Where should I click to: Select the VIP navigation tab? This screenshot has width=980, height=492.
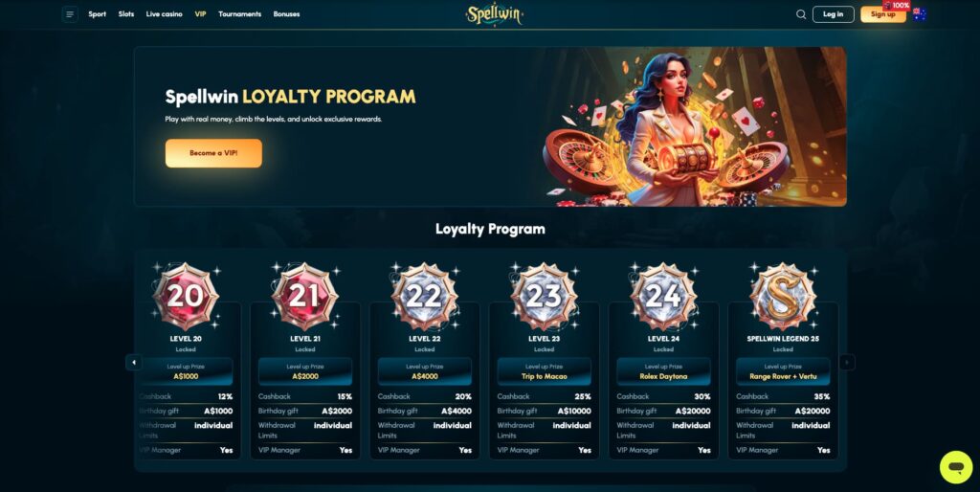pyautogui.click(x=200, y=14)
